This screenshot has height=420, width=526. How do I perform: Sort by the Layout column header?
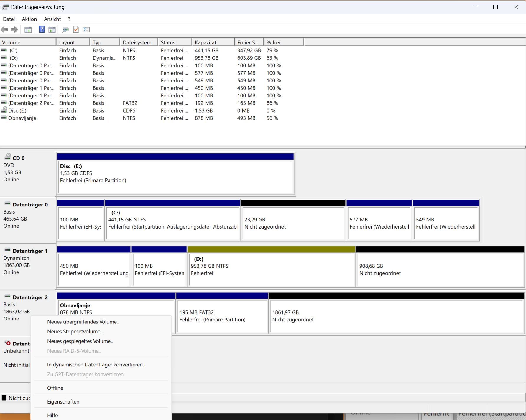point(73,42)
